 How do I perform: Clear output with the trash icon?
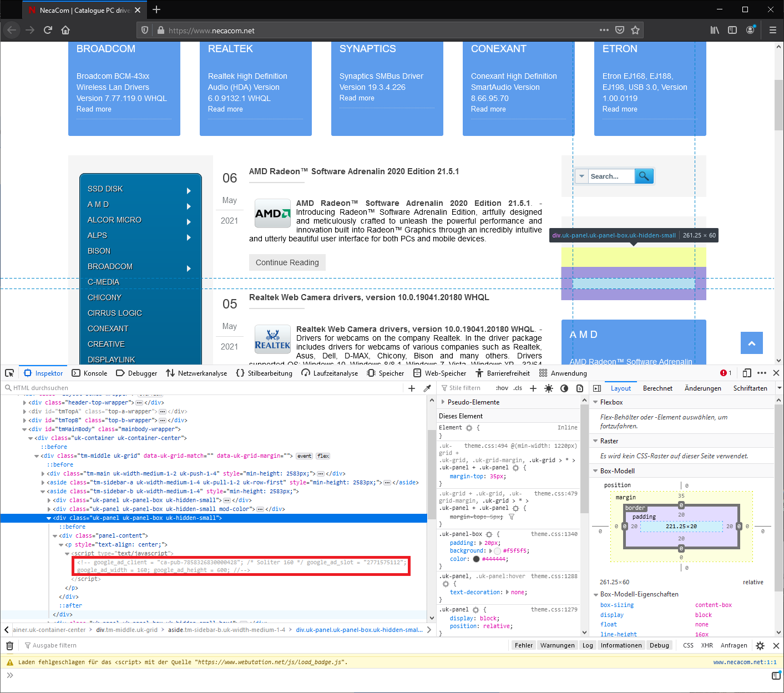[9, 645]
